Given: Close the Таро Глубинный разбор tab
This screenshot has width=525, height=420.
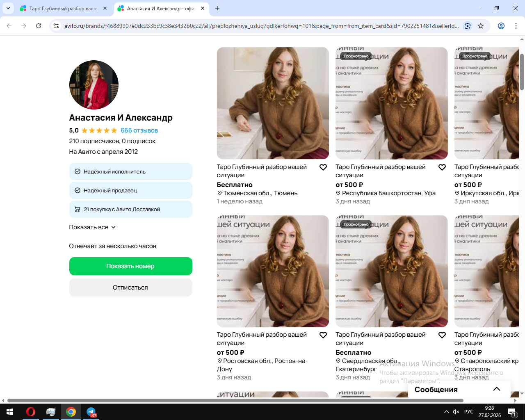Looking at the screenshot, I should coord(105,8).
